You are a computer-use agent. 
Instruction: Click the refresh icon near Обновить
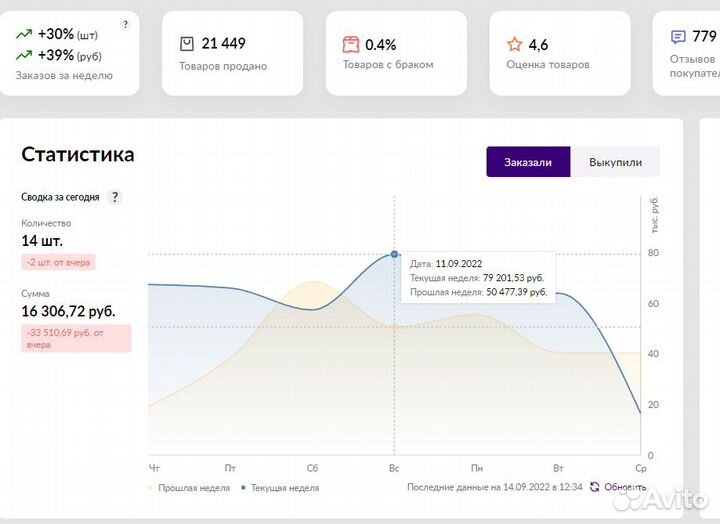pyautogui.click(x=595, y=487)
